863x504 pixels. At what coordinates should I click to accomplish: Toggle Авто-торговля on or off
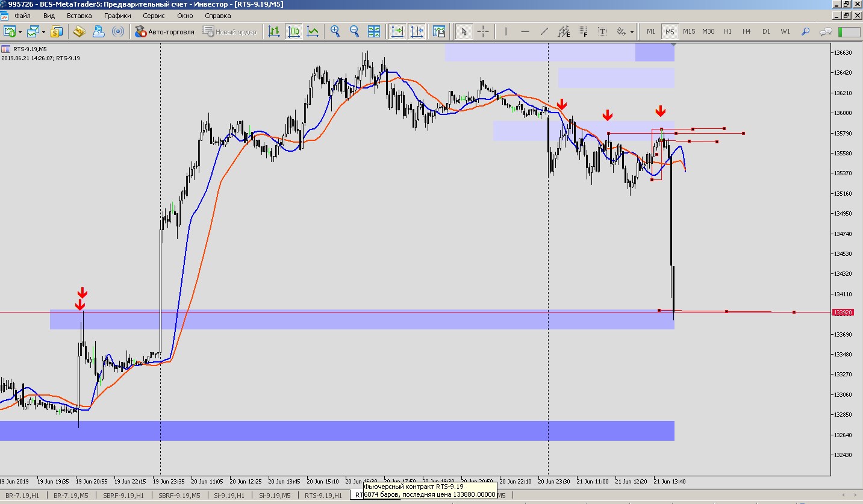click(164, 31)
